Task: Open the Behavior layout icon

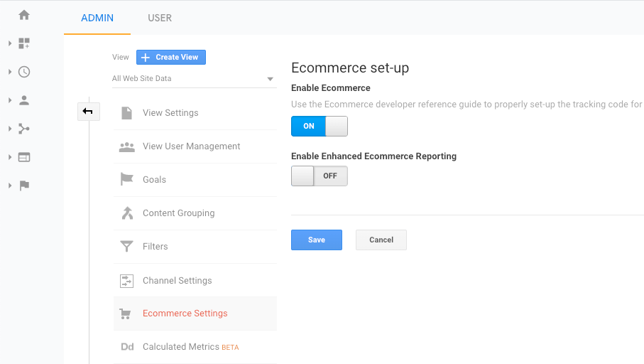Action: 24,157
